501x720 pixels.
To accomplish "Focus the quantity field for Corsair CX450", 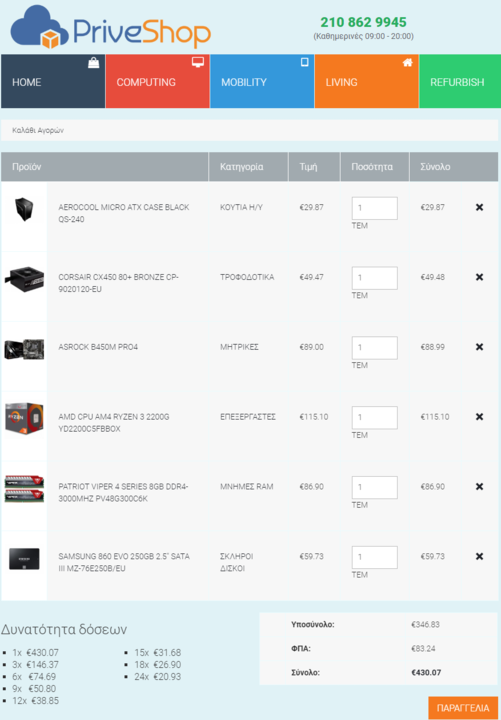I will pos(375,278).
